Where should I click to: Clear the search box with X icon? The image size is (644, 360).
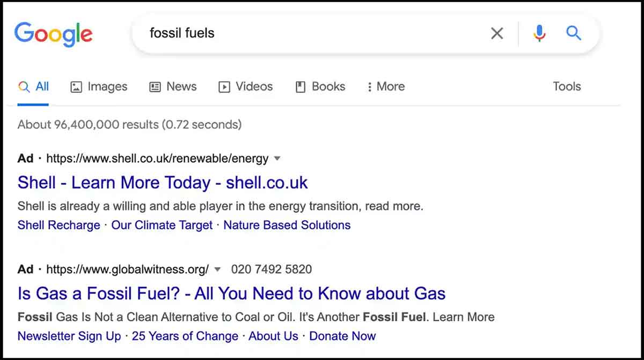[x=497, y=33]
